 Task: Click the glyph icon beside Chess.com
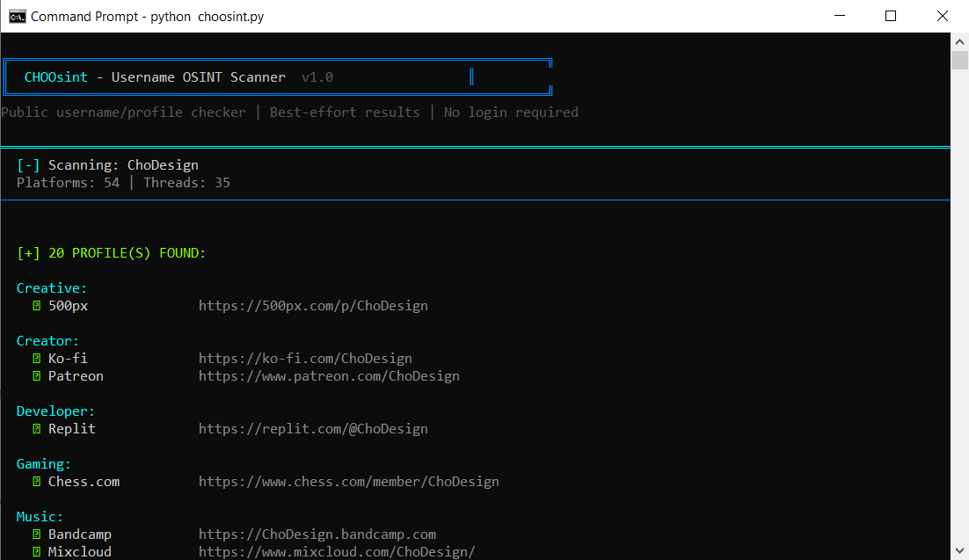coord(36,482)
